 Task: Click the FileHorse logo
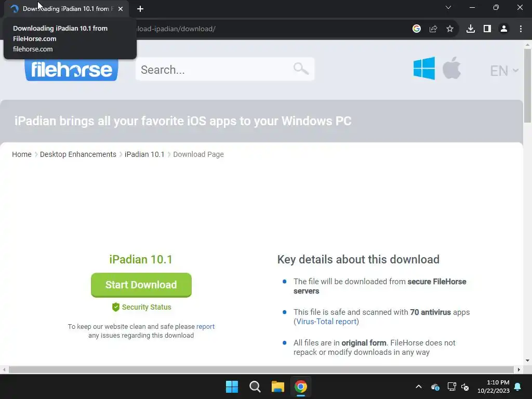click(71, 70)
